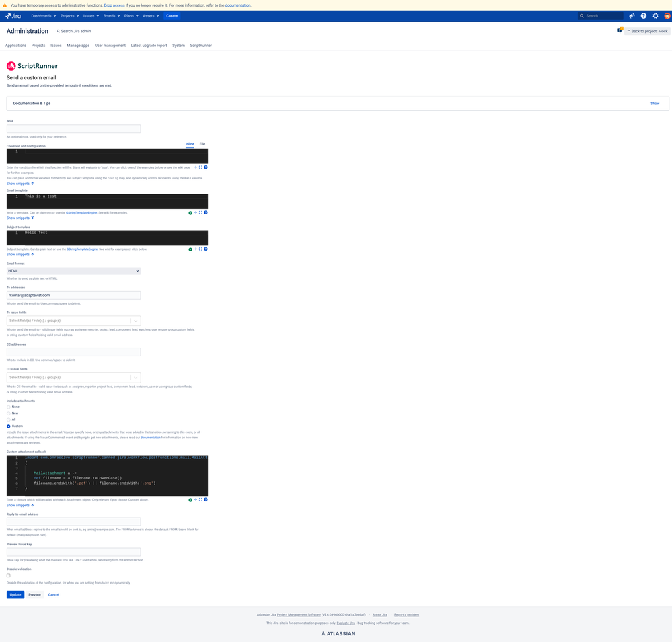Open the CC issue fields selector

pos(74,377)
